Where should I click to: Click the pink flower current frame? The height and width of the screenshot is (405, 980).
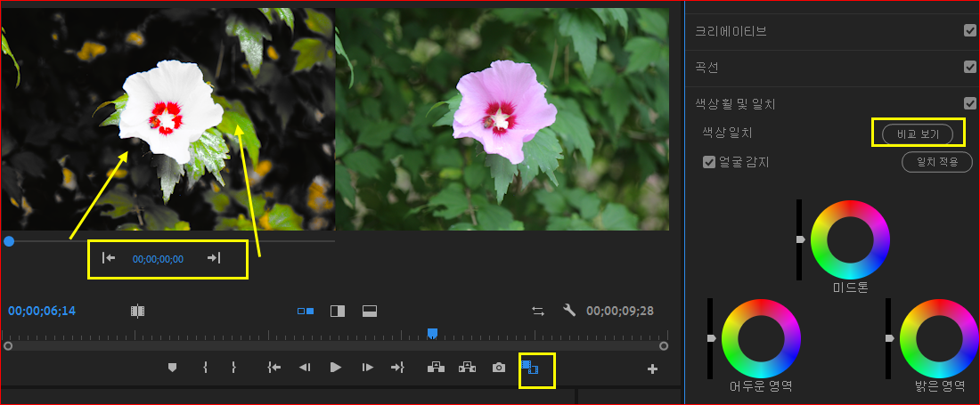coord(502,119)
